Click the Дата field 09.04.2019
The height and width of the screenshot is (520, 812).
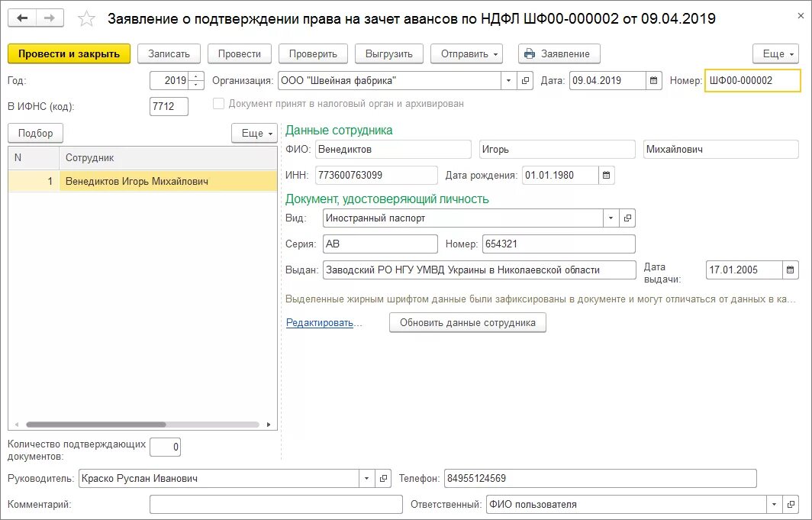607,81
